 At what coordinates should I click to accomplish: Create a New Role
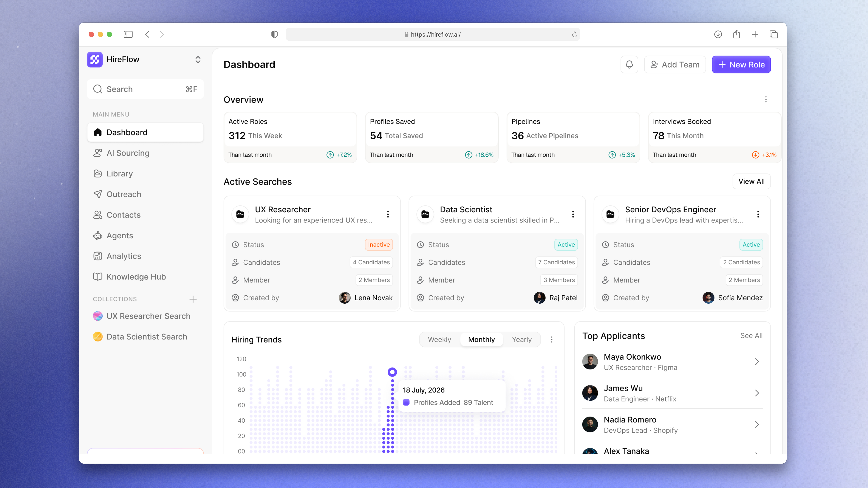pyautogui.click(x=741, y=64)
